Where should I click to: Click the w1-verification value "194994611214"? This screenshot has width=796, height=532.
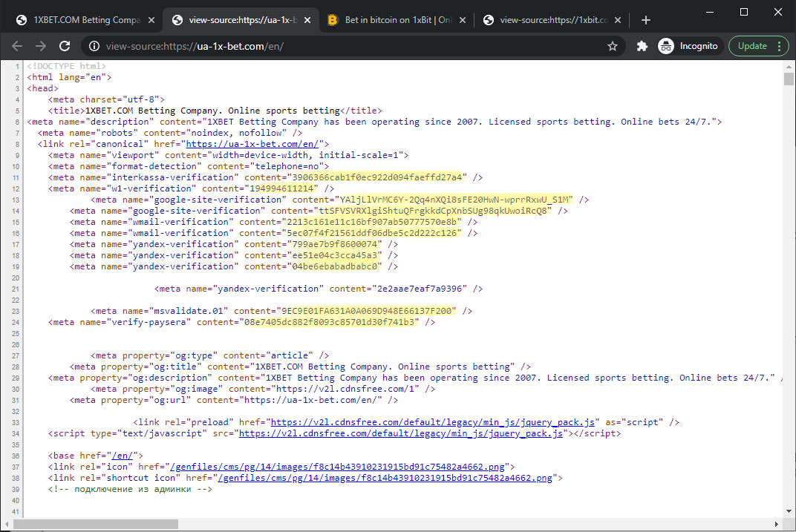click(281, 188)
